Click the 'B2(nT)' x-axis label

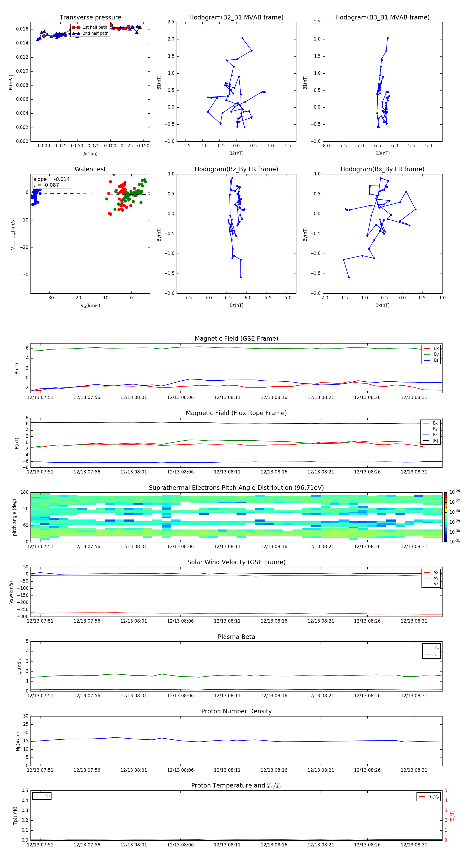pyautogui.click(x=236, y=153)
